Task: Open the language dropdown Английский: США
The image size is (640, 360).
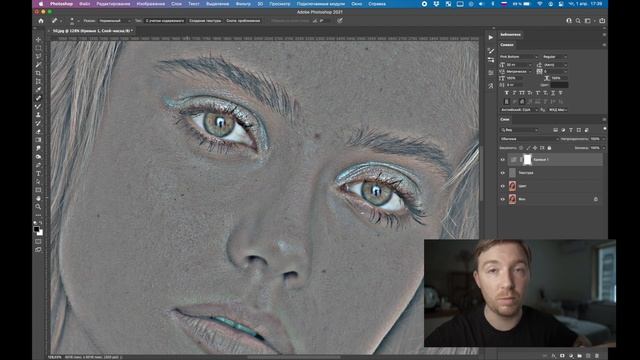Action: click(x=519, y=110)
